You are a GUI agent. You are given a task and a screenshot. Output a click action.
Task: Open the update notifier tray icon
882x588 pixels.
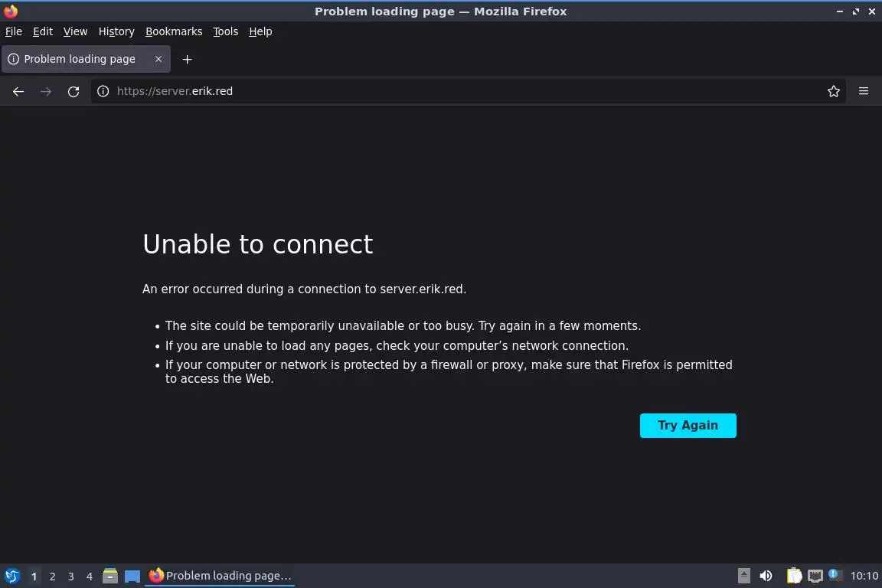(835, 574)
